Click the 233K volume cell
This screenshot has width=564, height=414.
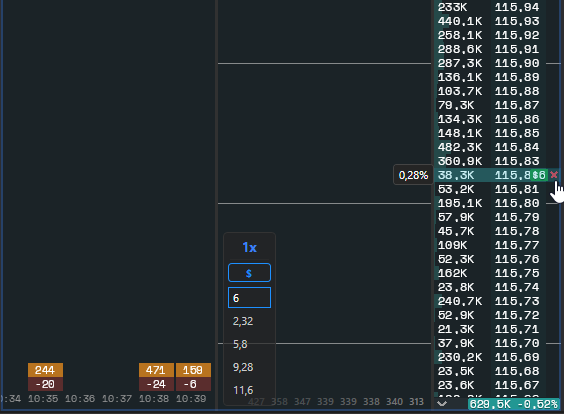point(452,7)
